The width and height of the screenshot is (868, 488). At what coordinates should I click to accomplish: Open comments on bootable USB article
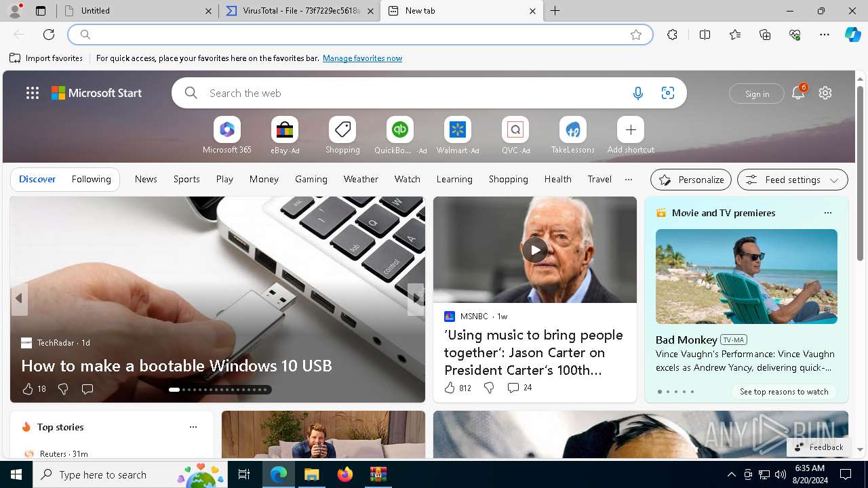pyautogui.click(x=87, y=389)
